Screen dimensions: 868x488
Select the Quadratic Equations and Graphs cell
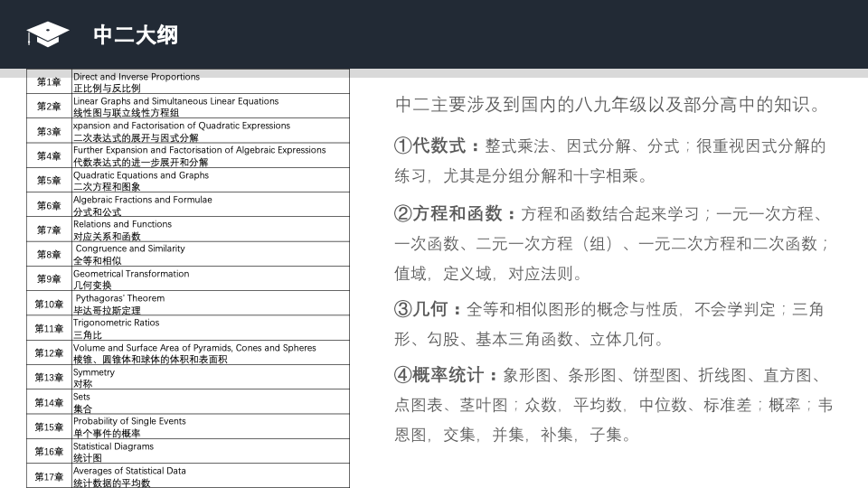tap(211, 181)
